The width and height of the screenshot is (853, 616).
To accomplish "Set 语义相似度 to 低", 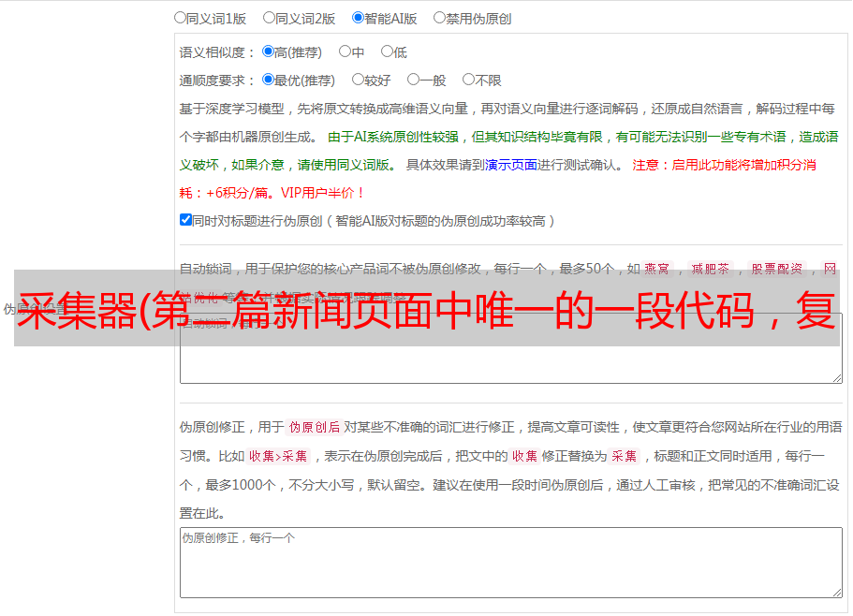I will click(x=387, y=51).
